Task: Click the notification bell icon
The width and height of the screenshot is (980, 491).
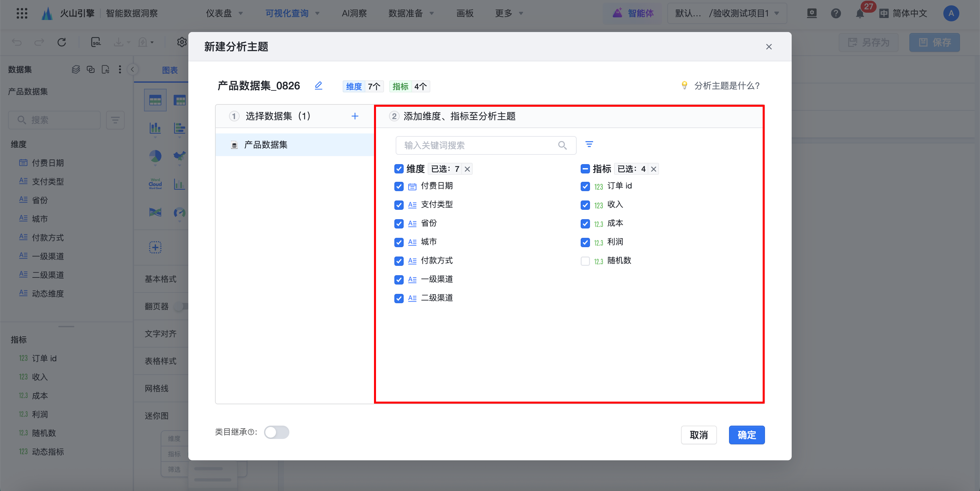Action: tap(859, 14)
